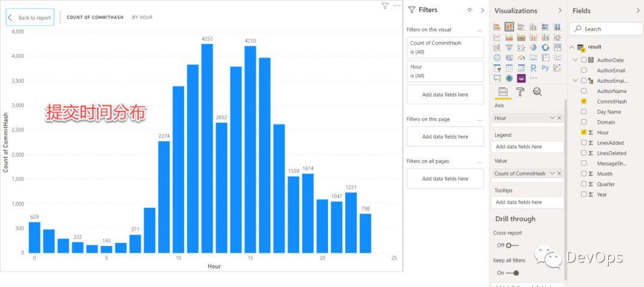Open the Analytics magnifier tab
Viewport: 644px width, 287px height.
pyautogui.click(x=537, y=92)
